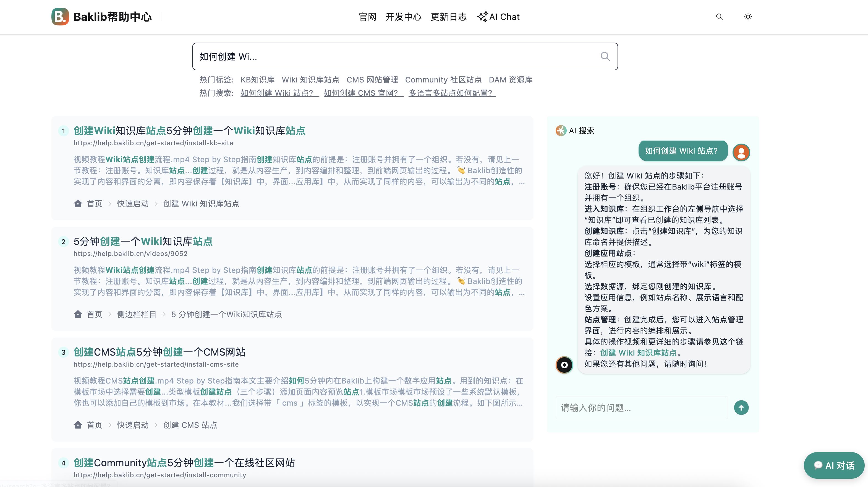868x487 pixels.
Task: Click the Baklib logo icon
Action: [60, 17]
